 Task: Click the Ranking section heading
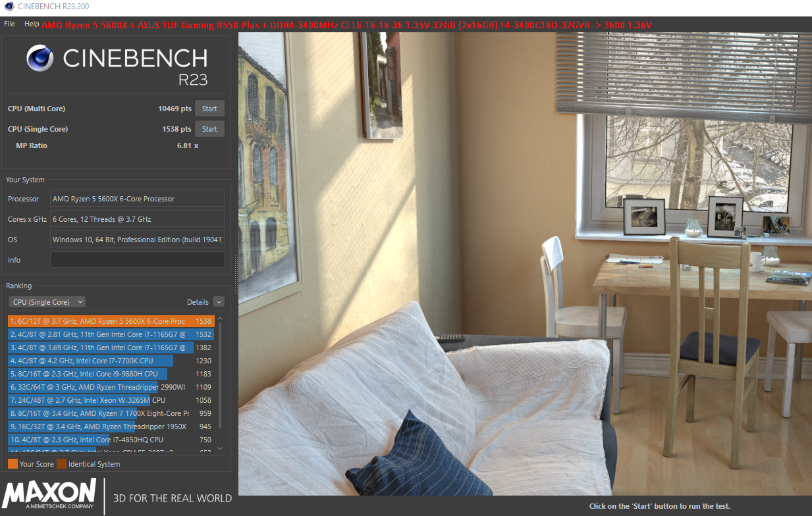pyautogui.click(x=18, y=286)
